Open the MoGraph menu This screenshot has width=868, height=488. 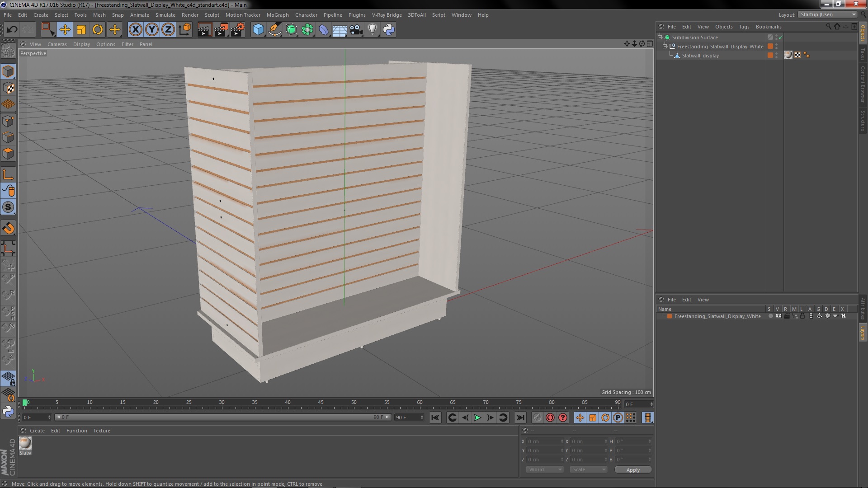278,15
